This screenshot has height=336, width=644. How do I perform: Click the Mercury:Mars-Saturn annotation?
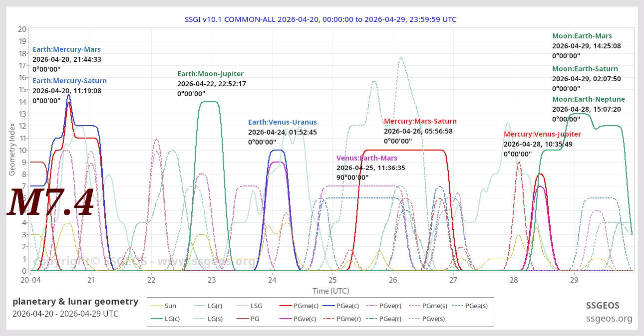point(420,121)
